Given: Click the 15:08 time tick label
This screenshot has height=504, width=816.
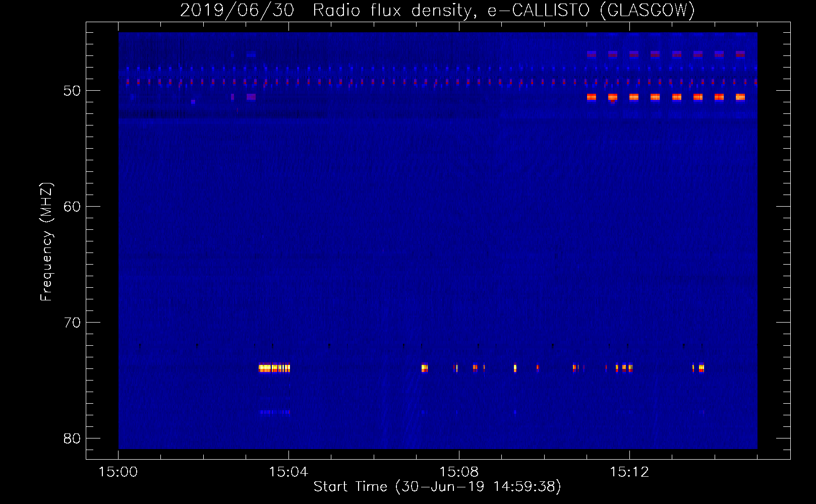Looking at the screenshot, I should pyautogui.click(x=459, y=472).
